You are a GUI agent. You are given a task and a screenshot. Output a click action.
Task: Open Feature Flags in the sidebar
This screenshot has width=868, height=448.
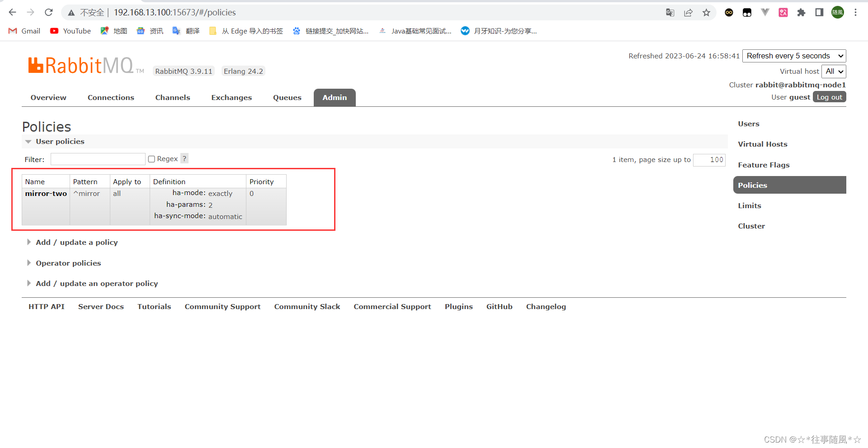[764, 165]
